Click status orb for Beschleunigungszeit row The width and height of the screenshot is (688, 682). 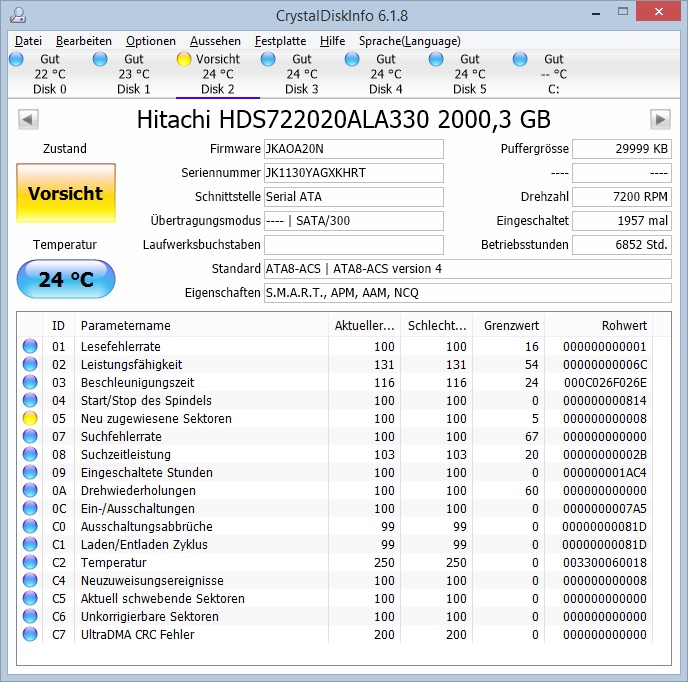click(30, 382)
